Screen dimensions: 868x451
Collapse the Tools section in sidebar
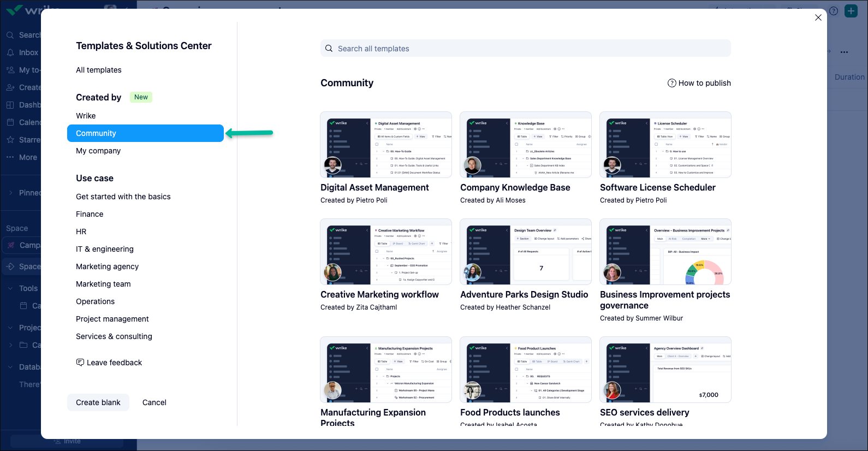(x=10, y=288)
